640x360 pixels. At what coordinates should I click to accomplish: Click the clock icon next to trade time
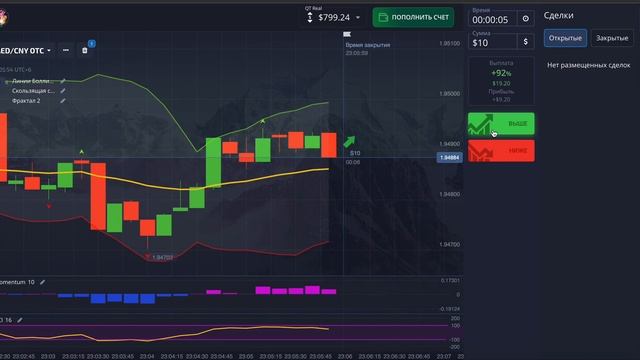click(526, 19)
